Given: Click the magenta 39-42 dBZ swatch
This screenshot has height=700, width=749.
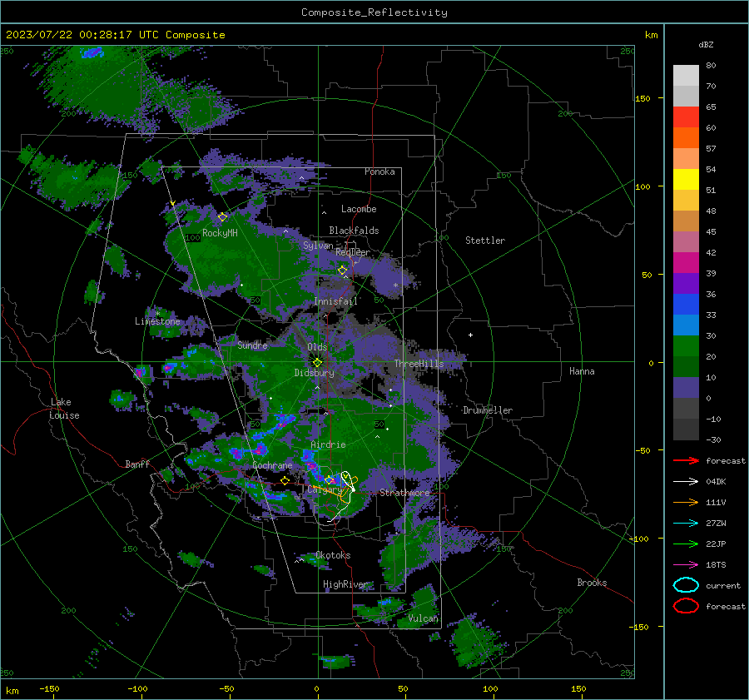Looking at the screenshot, I should coord(686,263).
